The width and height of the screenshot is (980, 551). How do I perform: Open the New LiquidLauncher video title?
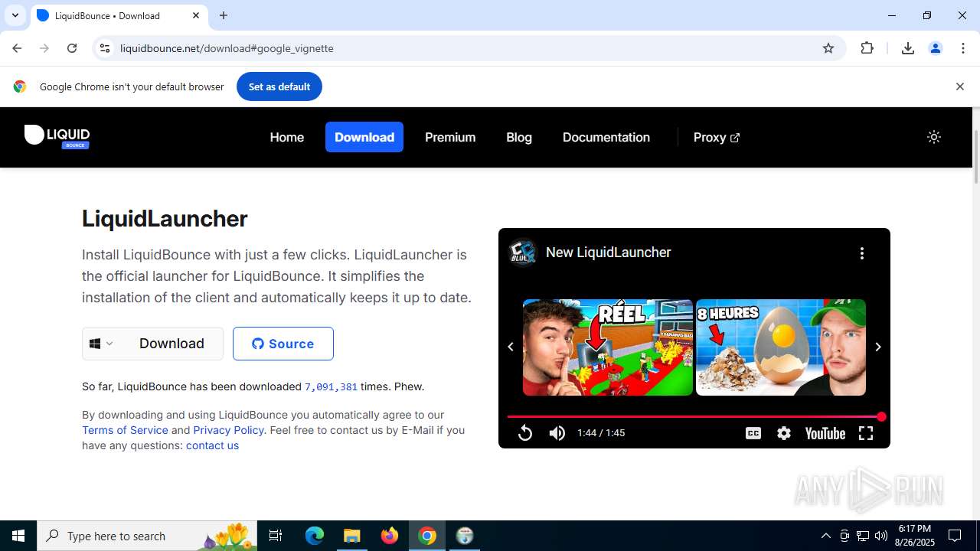[x=609, y=253]
